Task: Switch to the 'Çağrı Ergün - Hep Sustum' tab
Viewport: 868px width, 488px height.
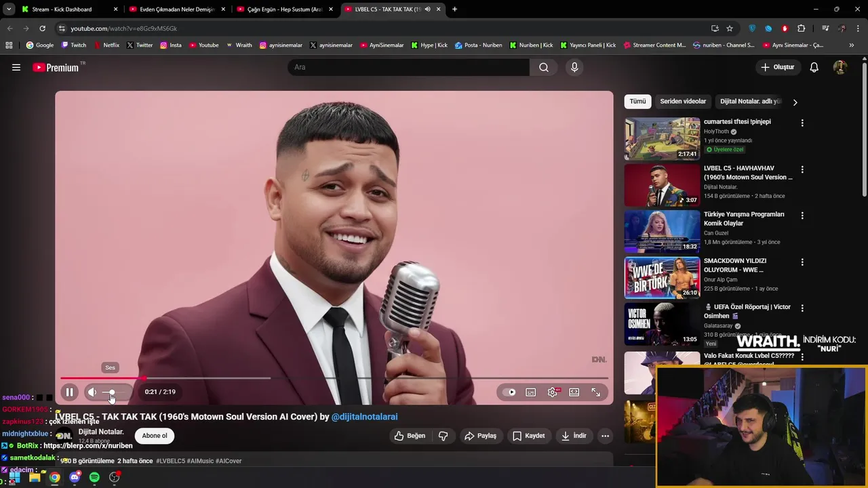Action: (x=283, y=9)
